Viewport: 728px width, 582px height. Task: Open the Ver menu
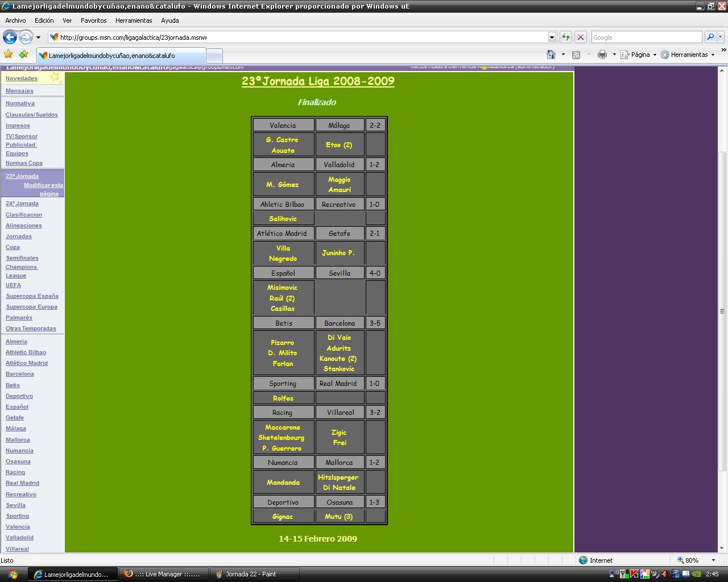(67, 20)
